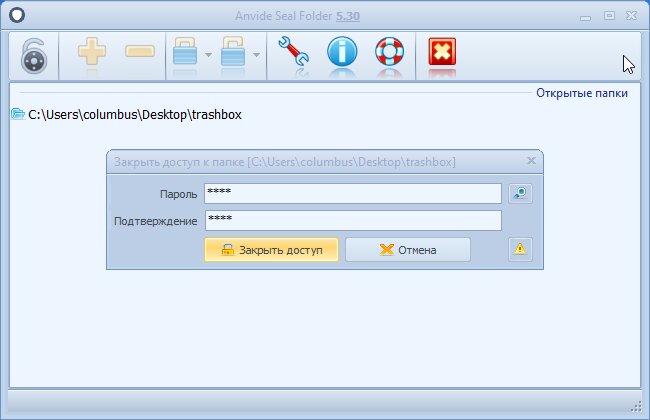Focus the Пароль password field
The height and width of the screenshot is (420, 650).
click(353, 194)
